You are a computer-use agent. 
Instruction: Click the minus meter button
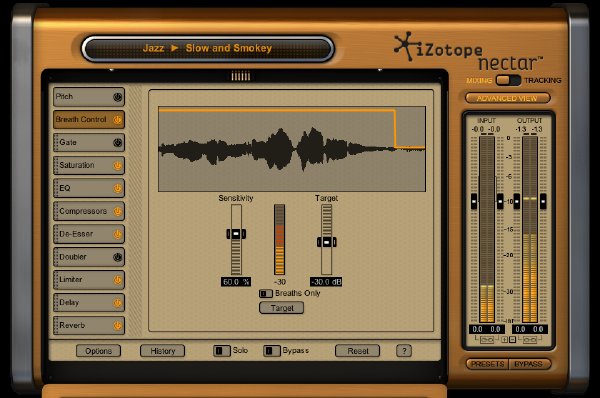pos(512,339)
